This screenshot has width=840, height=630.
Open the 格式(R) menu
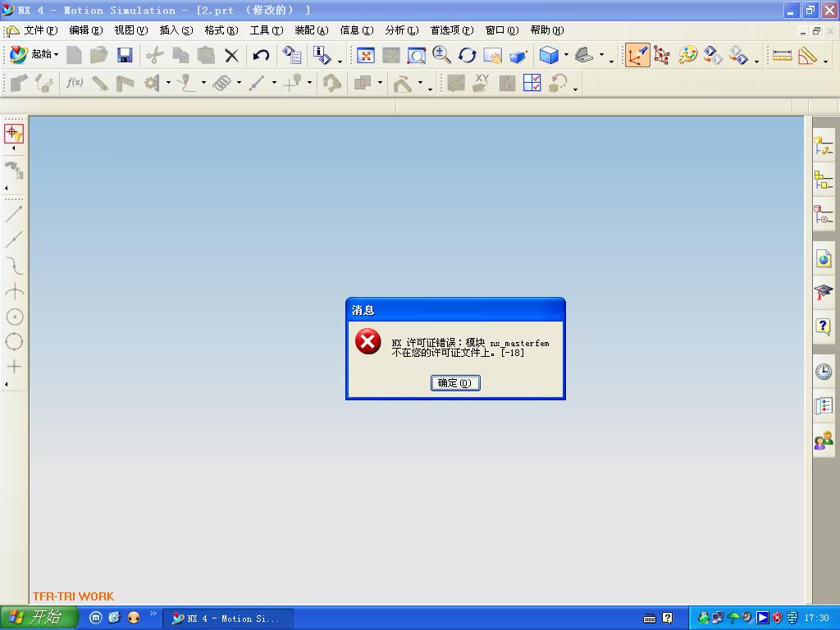tap(221, 30)
